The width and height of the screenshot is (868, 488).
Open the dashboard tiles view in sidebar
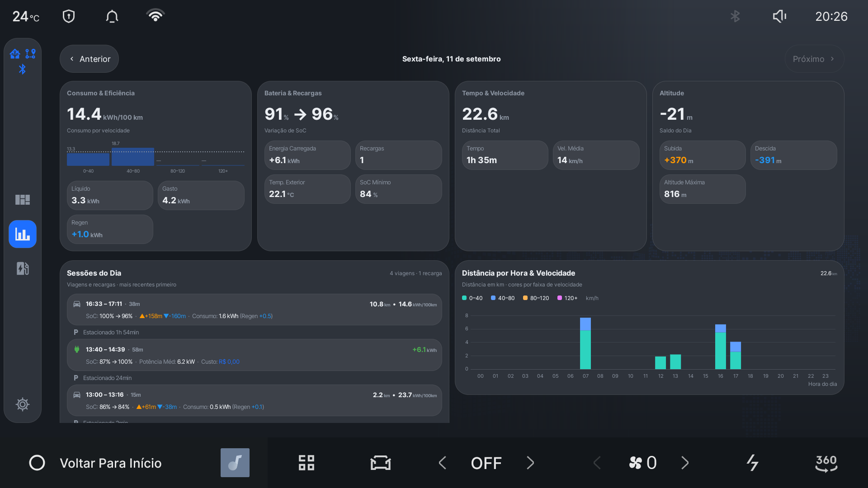tap(23, 199)
